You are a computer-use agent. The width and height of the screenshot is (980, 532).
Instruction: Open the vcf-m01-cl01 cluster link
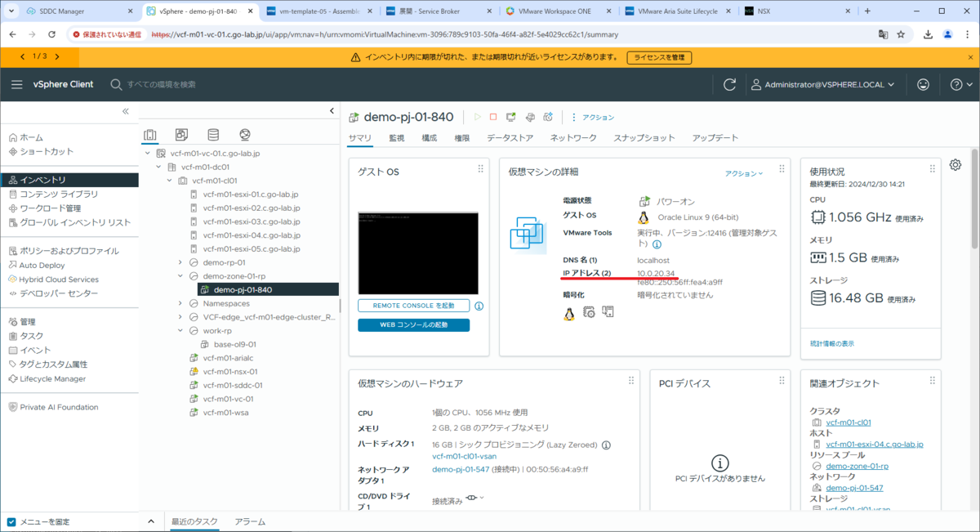coord(849,422)
